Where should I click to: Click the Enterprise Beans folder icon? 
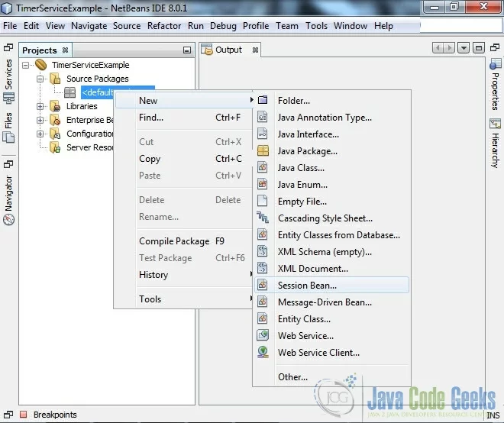click(x=55, y=120)
